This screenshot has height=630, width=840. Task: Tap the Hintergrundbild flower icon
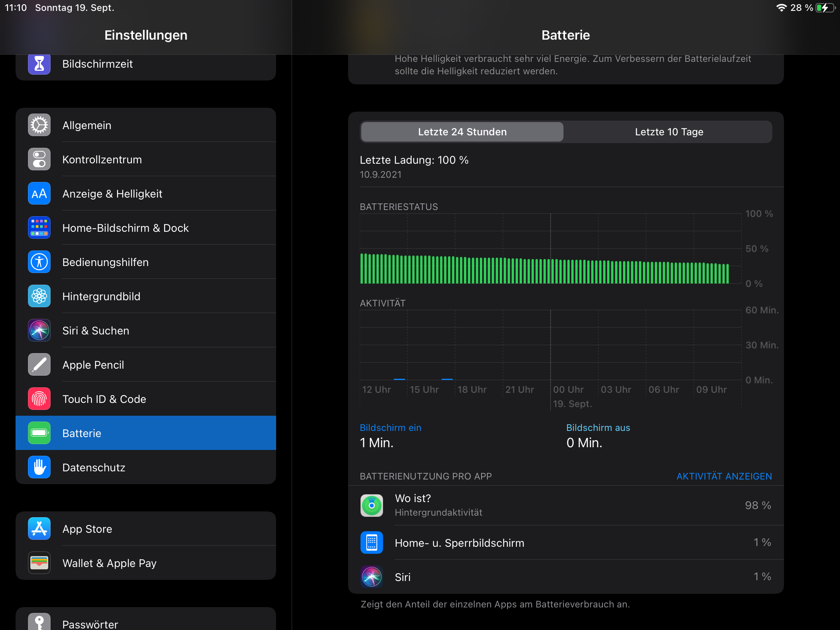39,296
